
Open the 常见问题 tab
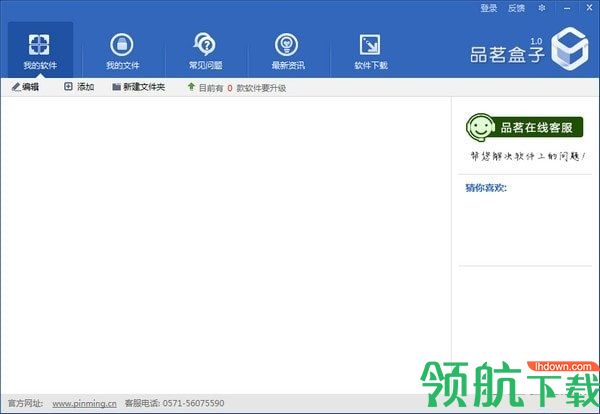click(205, 51)
